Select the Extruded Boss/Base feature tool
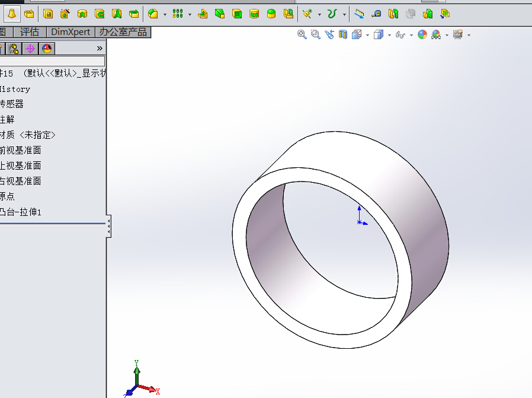The height and width of the screenshot is (398, 532). tap(12, 14)
